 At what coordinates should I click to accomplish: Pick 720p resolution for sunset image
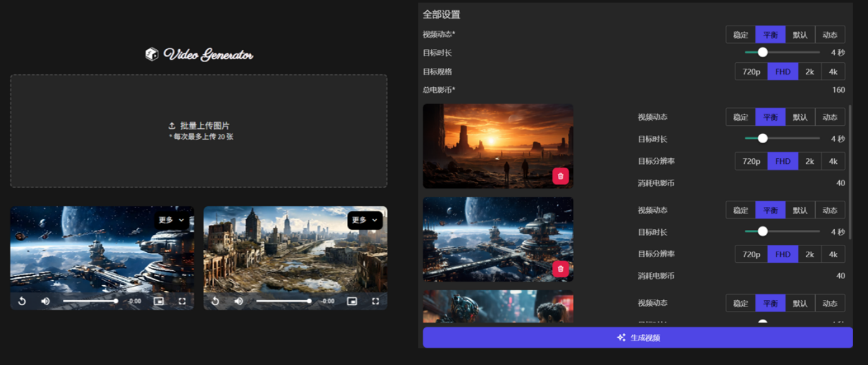pos(752,161)
